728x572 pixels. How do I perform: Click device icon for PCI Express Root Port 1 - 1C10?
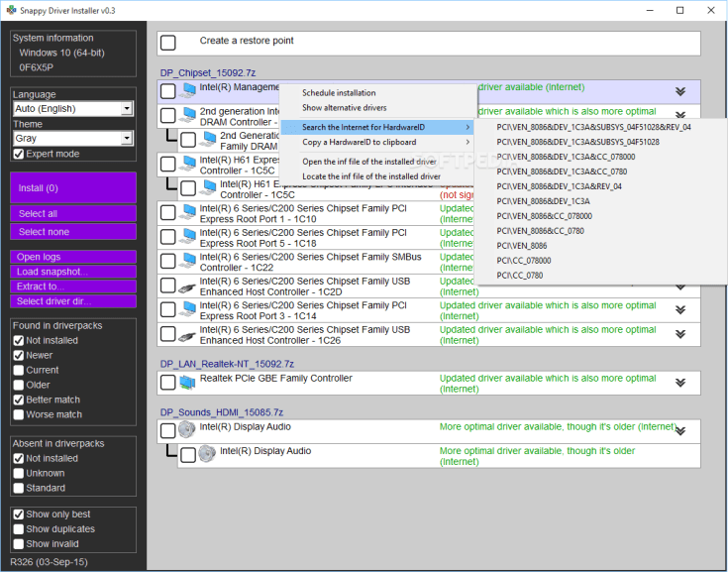click(187, 212)
